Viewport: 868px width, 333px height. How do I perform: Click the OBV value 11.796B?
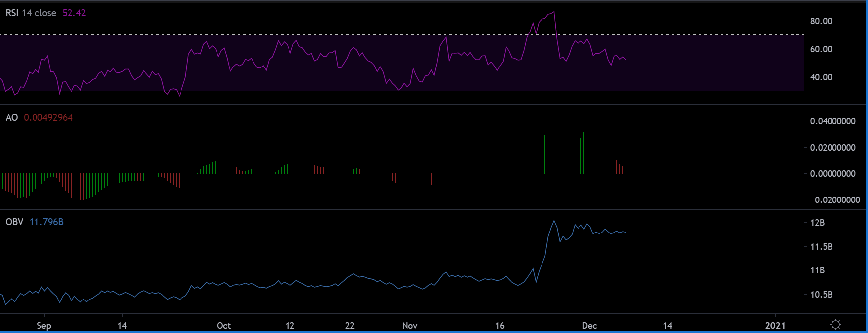coord(46,222)
